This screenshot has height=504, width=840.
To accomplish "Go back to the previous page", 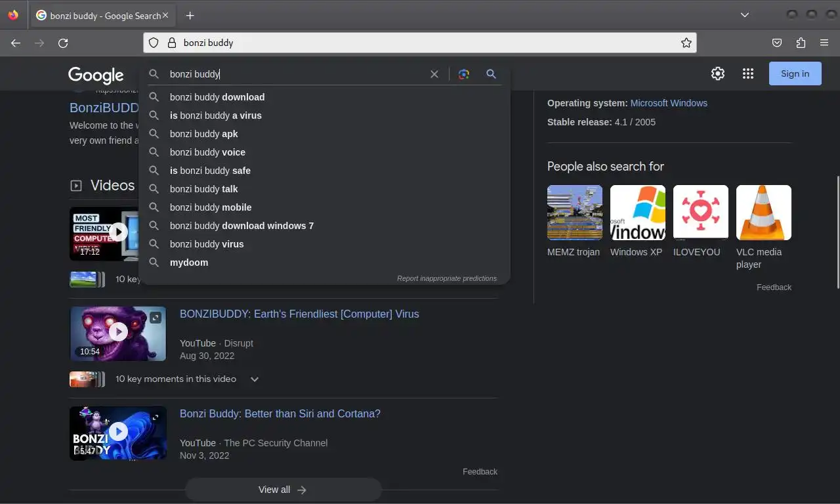I will (16, 43).
